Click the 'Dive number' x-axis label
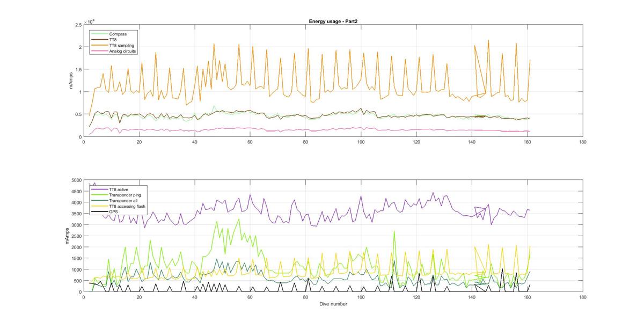The width and height of the screenshot is (644, 328). [x=334, y=304]
